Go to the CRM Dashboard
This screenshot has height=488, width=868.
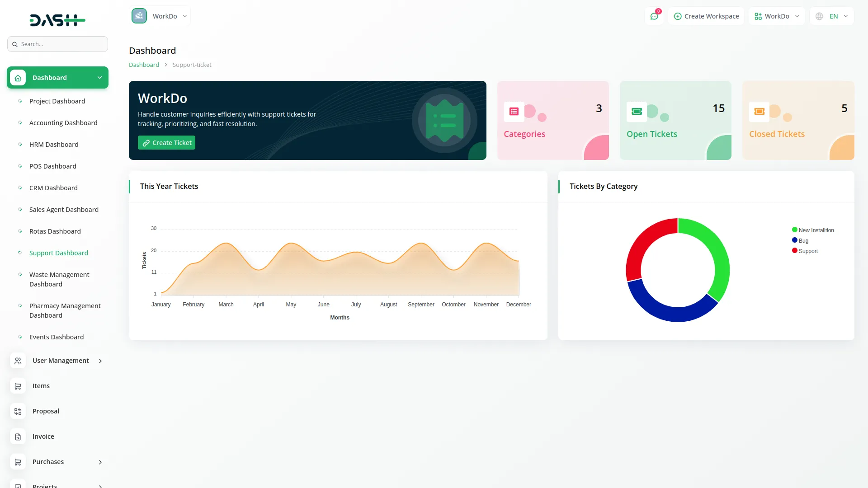(53, 188)
